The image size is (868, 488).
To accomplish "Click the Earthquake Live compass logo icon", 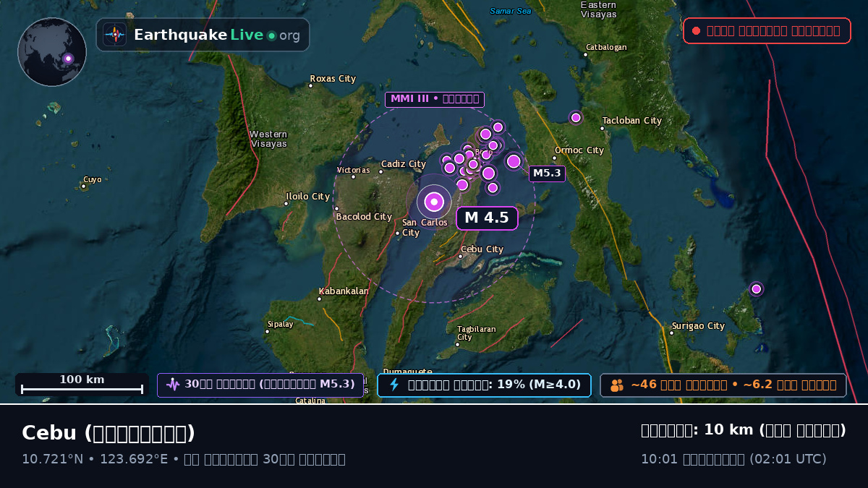I will pos(114,35).
